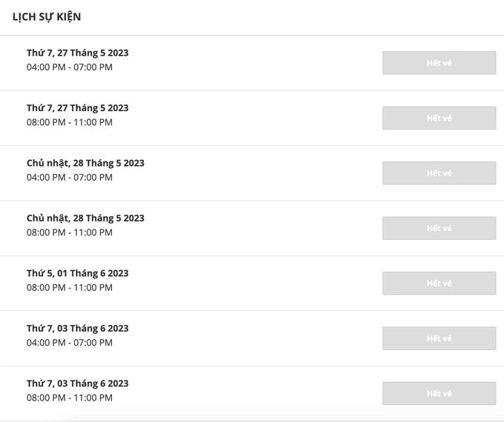Click 03 Tháng 6 date above 04:00 PM time
Viewport: 504px width, 422px height.
(77, 329)
